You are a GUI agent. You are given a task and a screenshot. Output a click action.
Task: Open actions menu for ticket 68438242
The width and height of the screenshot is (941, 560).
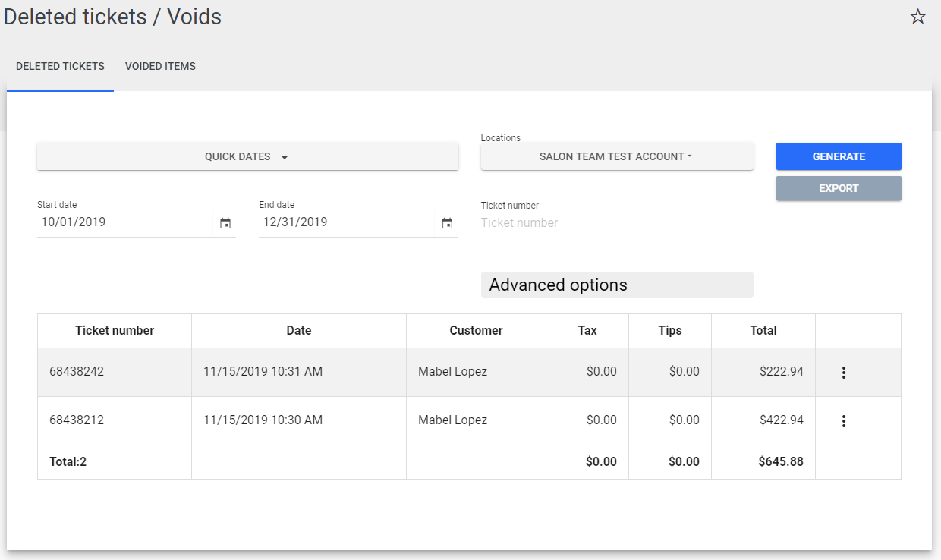click(843, 373)
